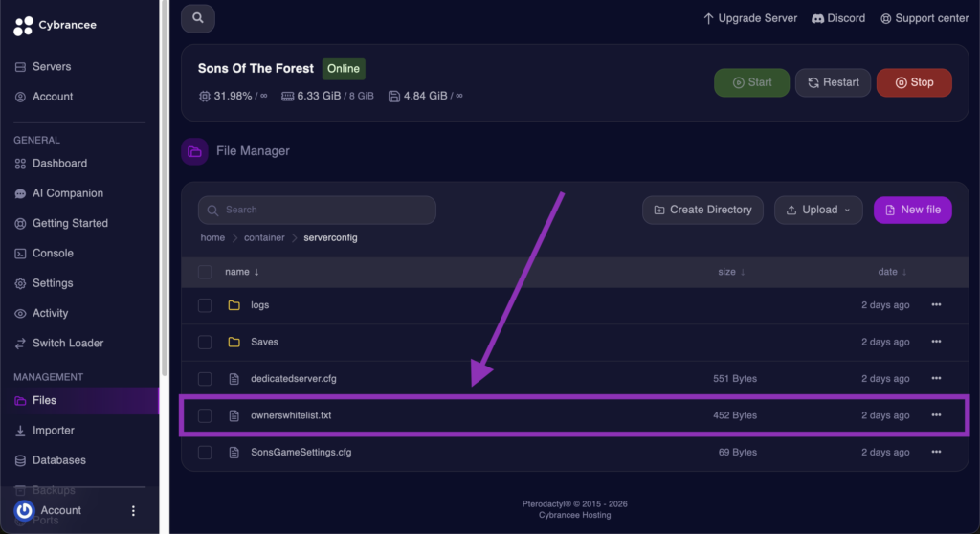Open Discord via its icon link
The width and height of the screenshot is (980, 534).
[818, 18]
